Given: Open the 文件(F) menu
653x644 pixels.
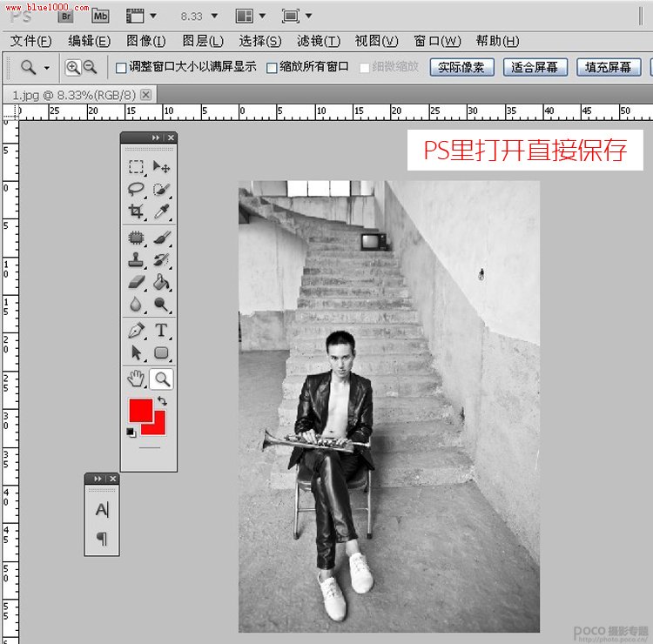Looking at the screenshot, I should click(30, 41).
